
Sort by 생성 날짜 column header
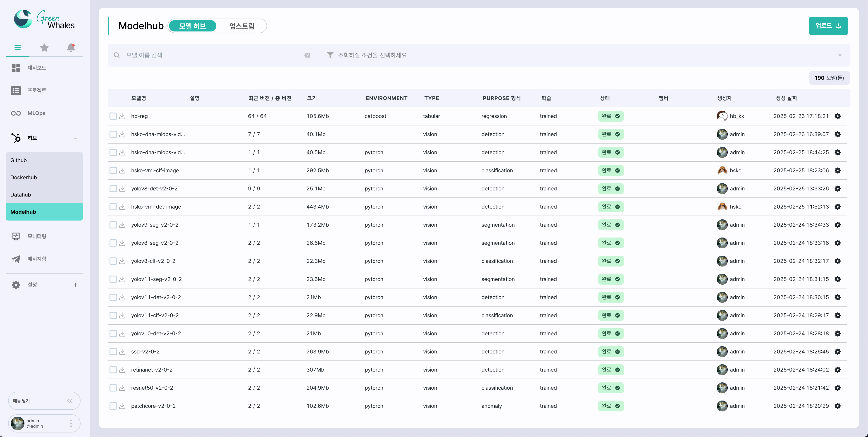click(786, 98)
